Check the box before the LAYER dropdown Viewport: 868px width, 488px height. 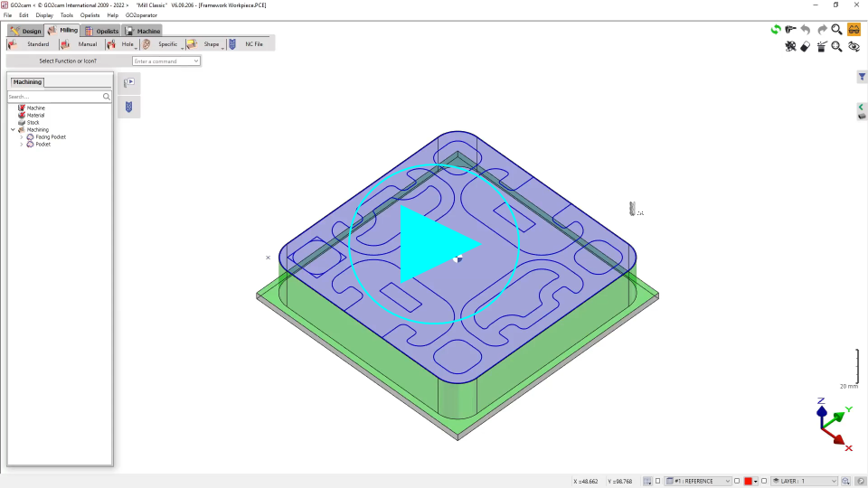pos(764,481)
